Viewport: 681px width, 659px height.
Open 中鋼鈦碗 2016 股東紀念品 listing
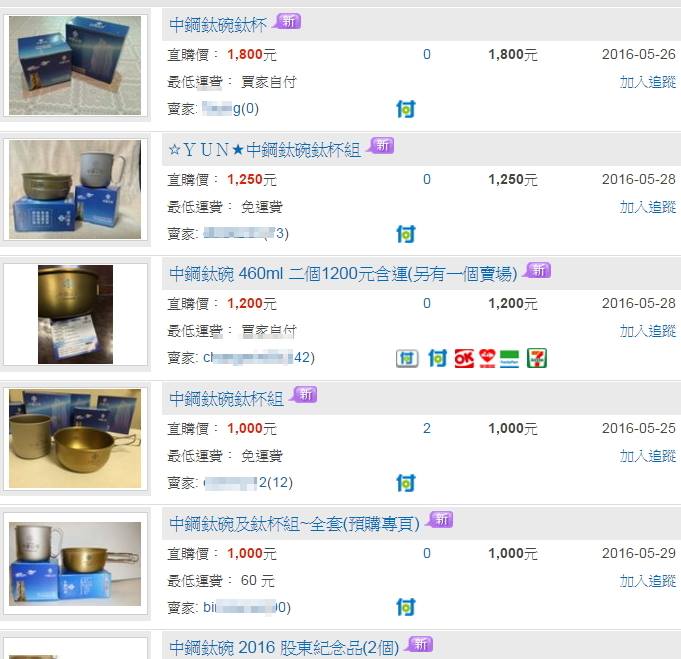[284, 647]
